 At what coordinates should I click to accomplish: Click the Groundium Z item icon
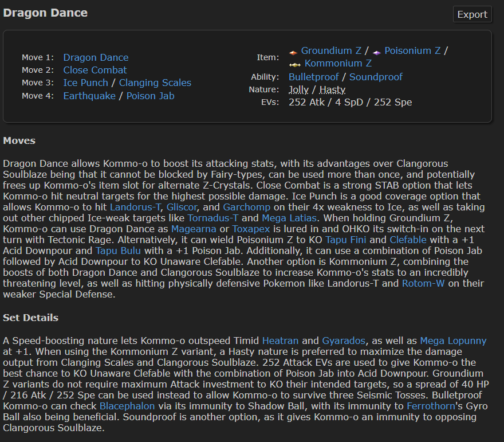293,51
